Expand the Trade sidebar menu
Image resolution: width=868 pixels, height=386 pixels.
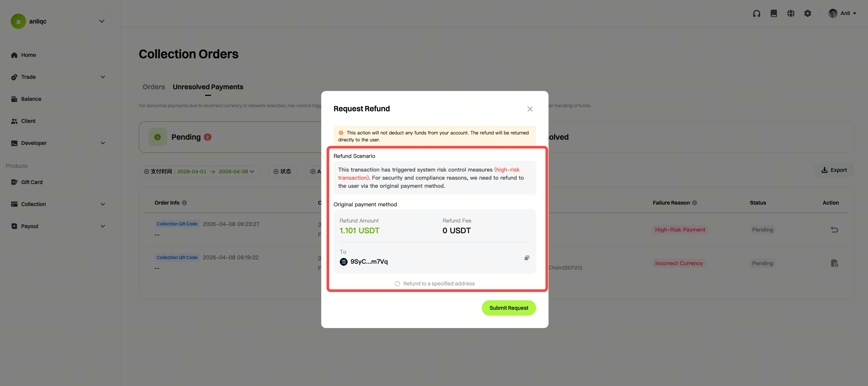tap(58, 77)
